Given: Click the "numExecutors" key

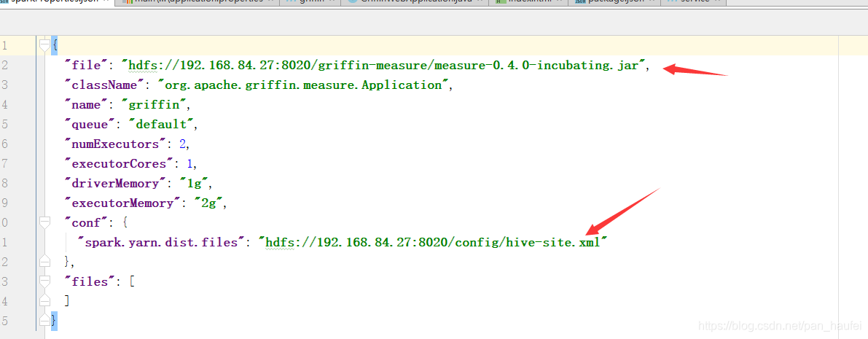Looking at the screenshot, I should 116,144.
